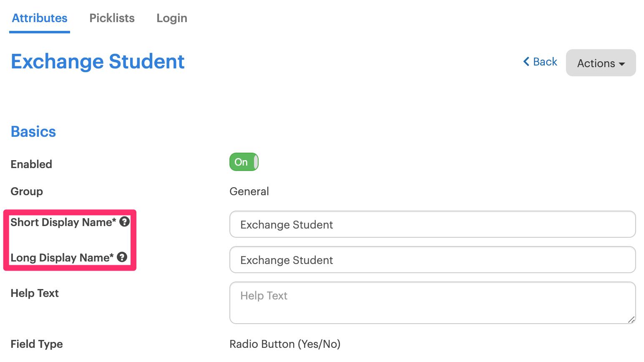Viewport: 644px width, 362px height.
Task: Click the Basics section heading
Action: (33, 132)
